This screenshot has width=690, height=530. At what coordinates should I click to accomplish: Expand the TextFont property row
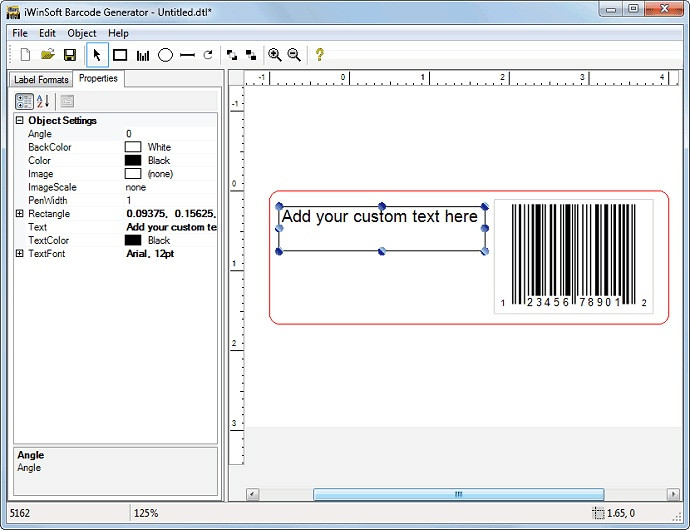[x=19, y=254]
